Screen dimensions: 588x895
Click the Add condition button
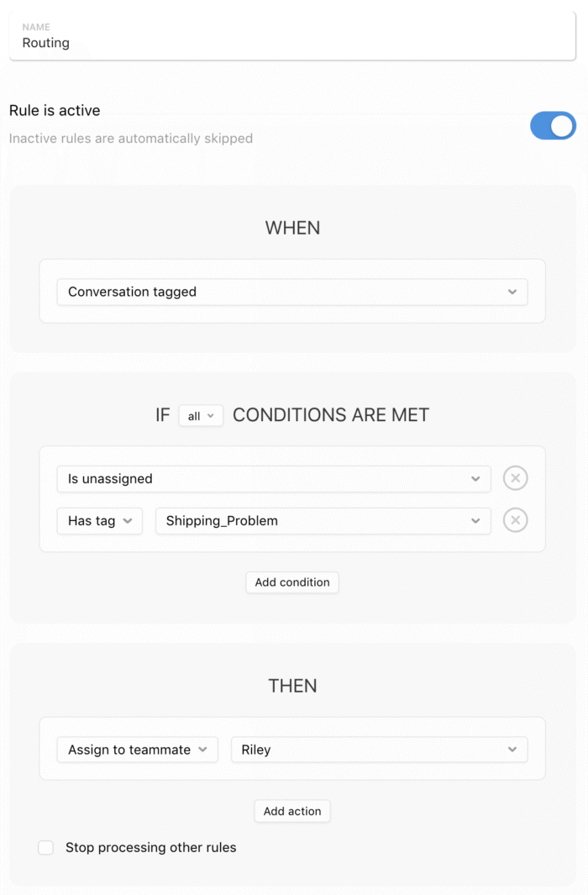(292, 582)
